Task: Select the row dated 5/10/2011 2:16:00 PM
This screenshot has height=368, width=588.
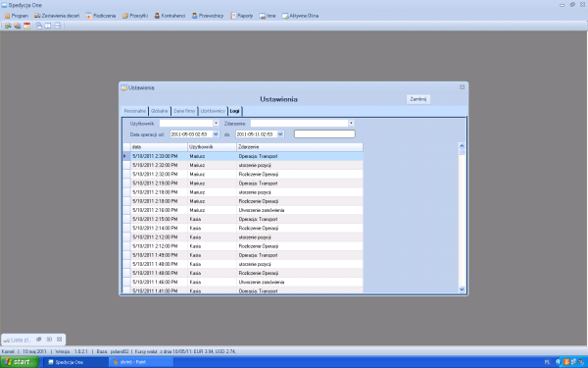Action: pyautogui.click(x=243, y=210)
